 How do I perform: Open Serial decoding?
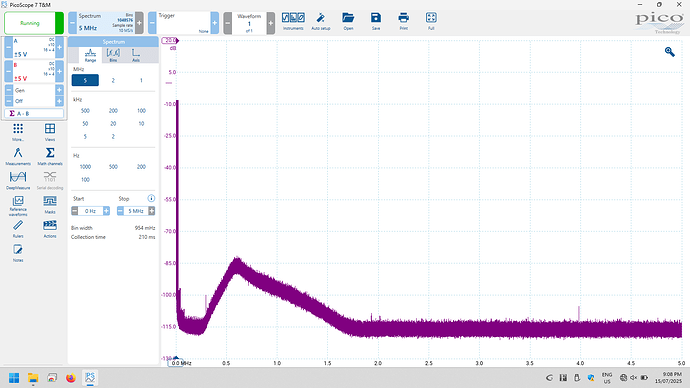[x=50, y=180]
